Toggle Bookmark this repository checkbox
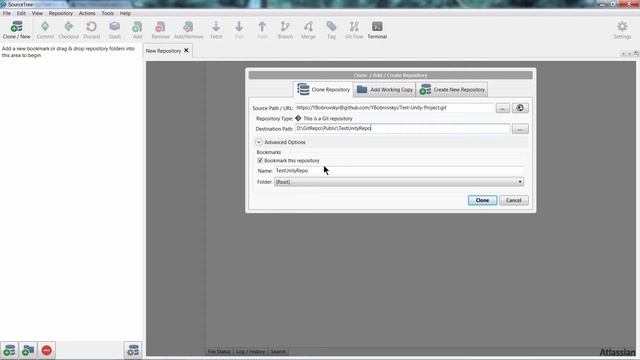This screenshot has height=360, width=640. [x=260, y=160]
